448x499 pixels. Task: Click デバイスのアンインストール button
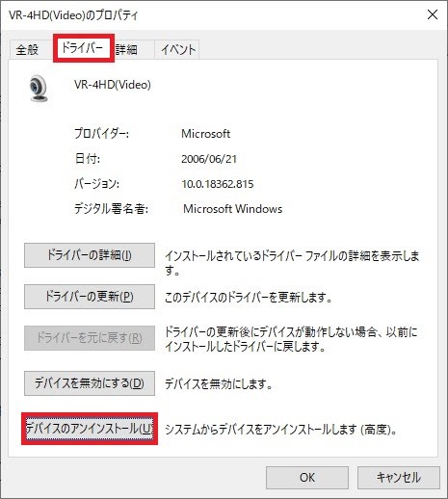click(90, 429)
